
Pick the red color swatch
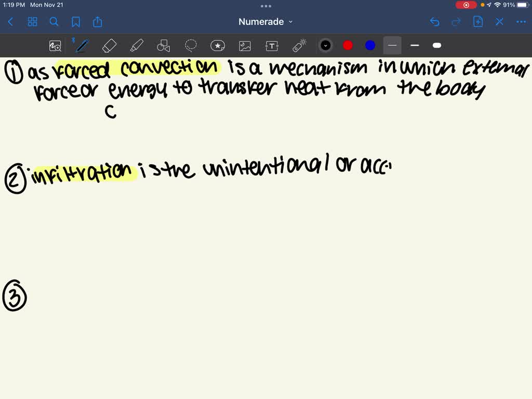pos(348,45)
